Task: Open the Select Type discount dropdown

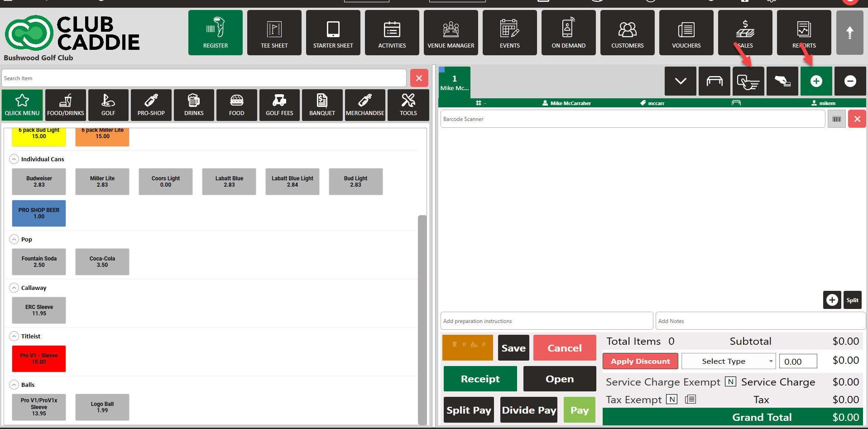Action: [728, 361]
